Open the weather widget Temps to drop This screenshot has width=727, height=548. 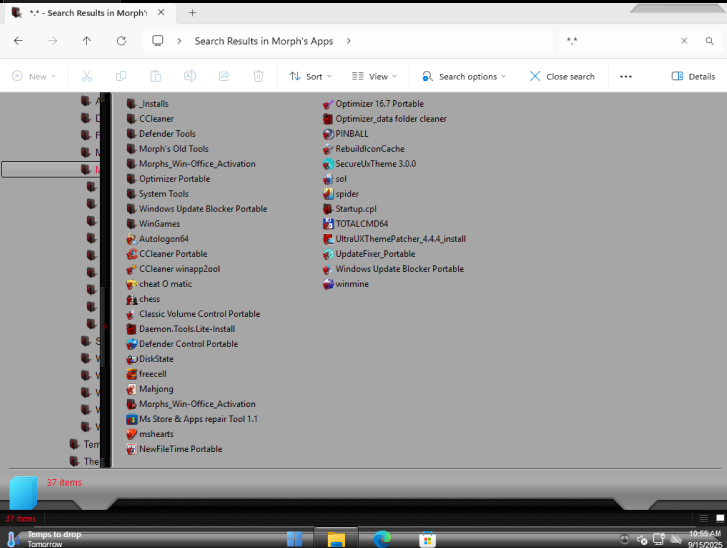[44, 539]
